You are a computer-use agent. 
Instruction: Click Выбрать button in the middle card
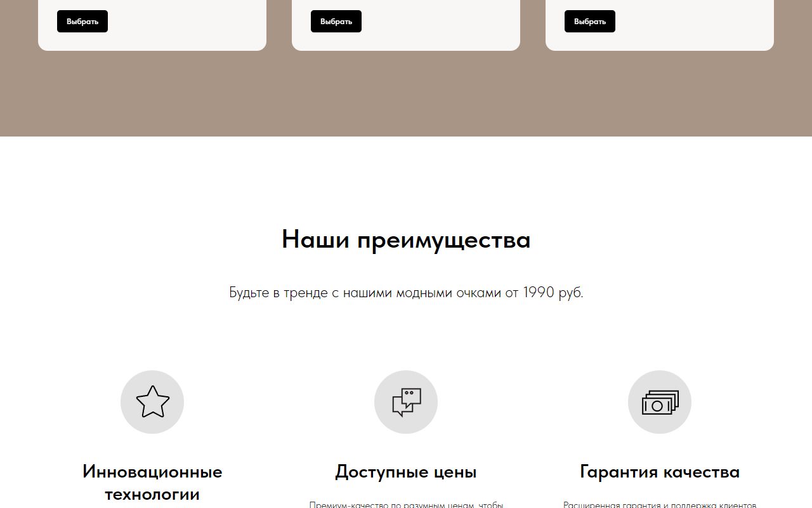[336, 22]
